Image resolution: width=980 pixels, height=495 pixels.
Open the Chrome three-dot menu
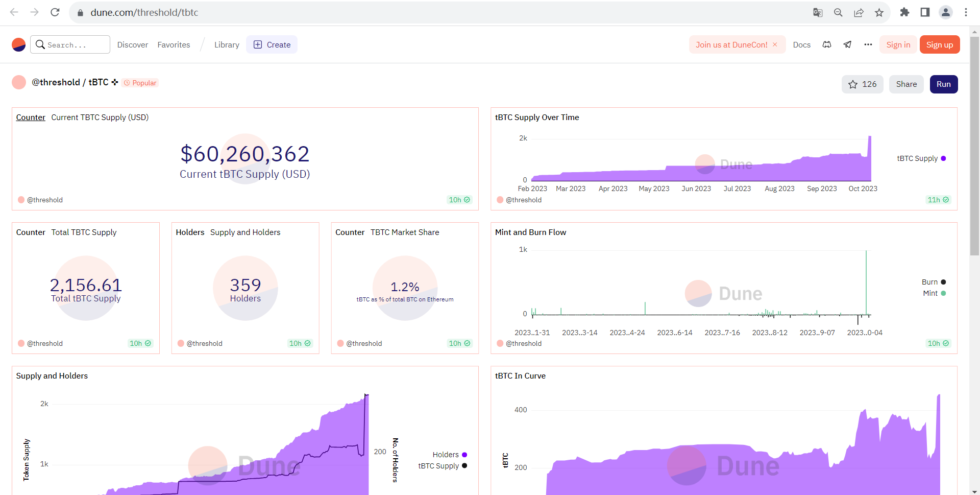(x=966, y=12)
